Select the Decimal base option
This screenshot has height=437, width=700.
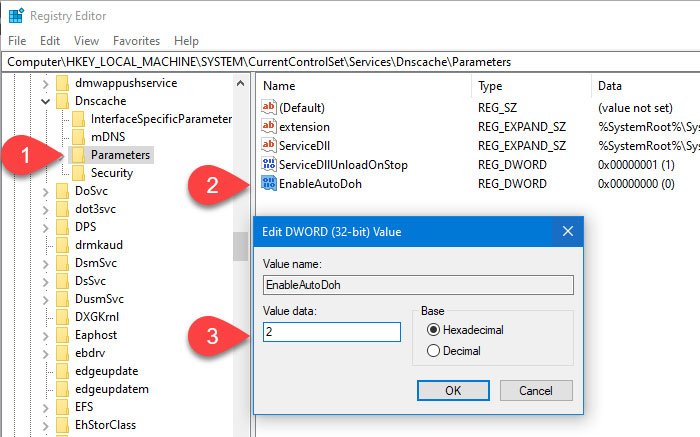point(433,350)
